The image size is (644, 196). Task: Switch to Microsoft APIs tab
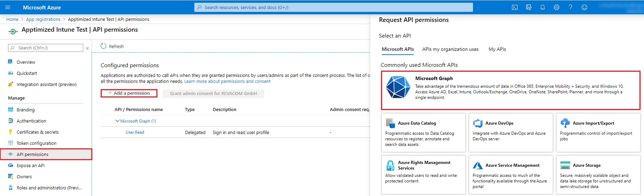398,49
